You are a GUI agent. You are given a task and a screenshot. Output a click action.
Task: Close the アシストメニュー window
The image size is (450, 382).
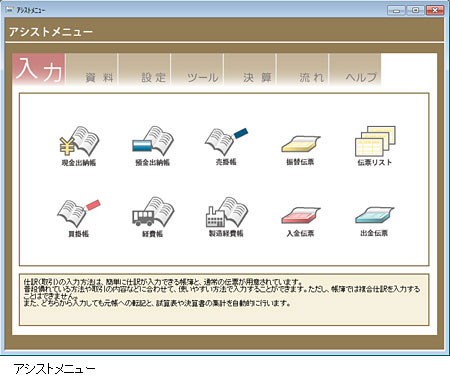coord(435,10)
